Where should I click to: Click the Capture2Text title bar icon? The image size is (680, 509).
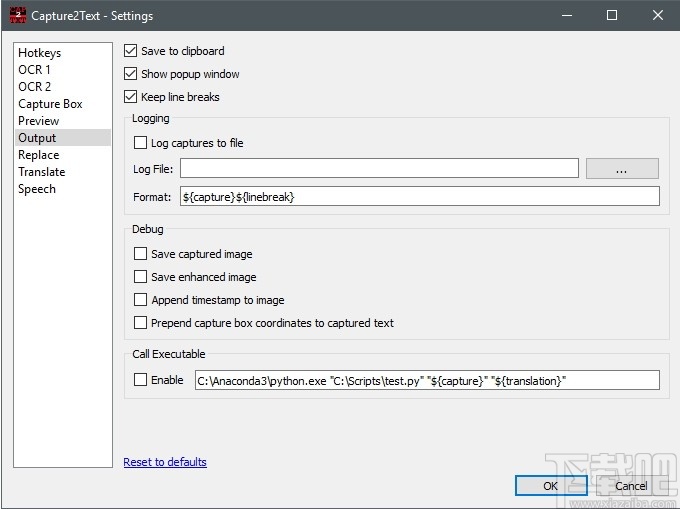coord(16,16)
